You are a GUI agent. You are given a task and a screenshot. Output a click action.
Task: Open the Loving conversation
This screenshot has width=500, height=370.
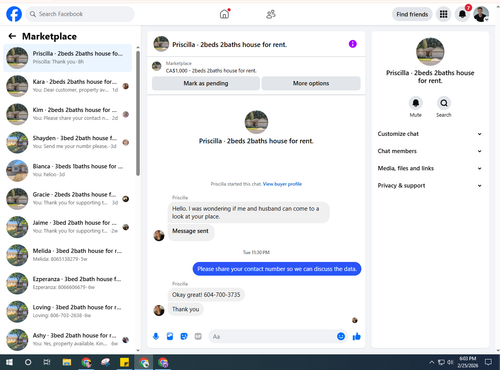tap(68, 311)
